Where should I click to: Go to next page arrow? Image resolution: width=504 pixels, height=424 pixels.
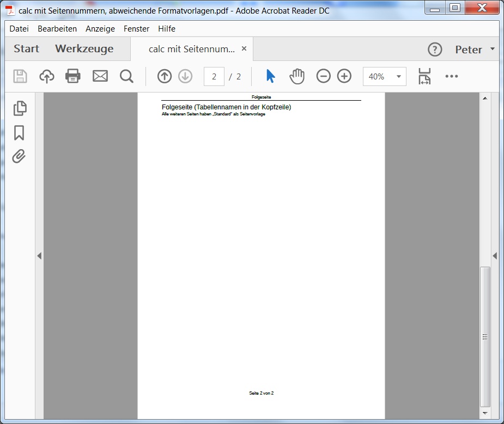click(185, 76)
